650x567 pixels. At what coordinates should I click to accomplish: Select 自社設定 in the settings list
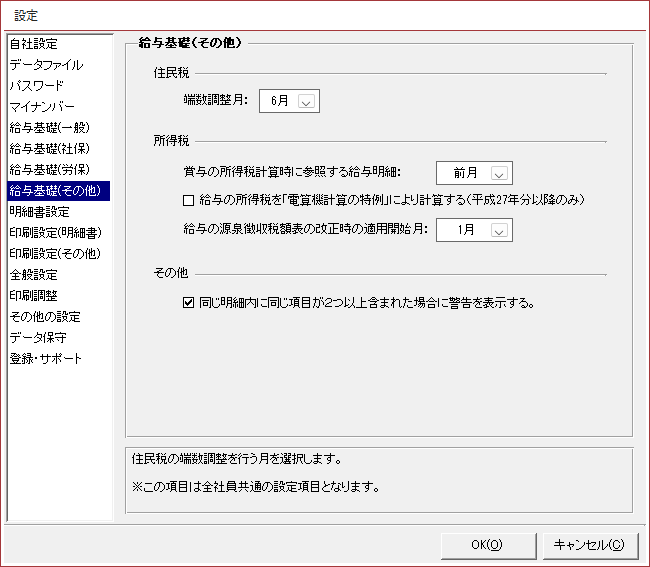[x=33, y=44]
